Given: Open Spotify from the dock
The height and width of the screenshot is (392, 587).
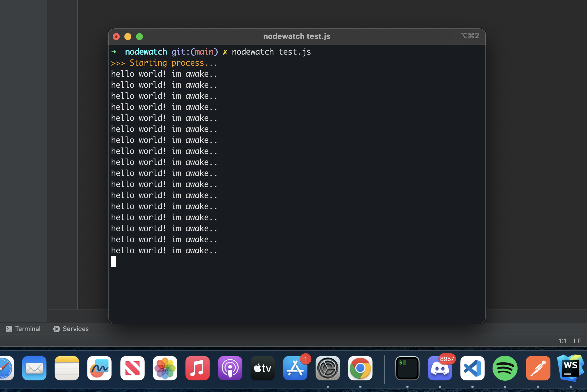Looking at the screenshot, I should click(x=505, y=368).
